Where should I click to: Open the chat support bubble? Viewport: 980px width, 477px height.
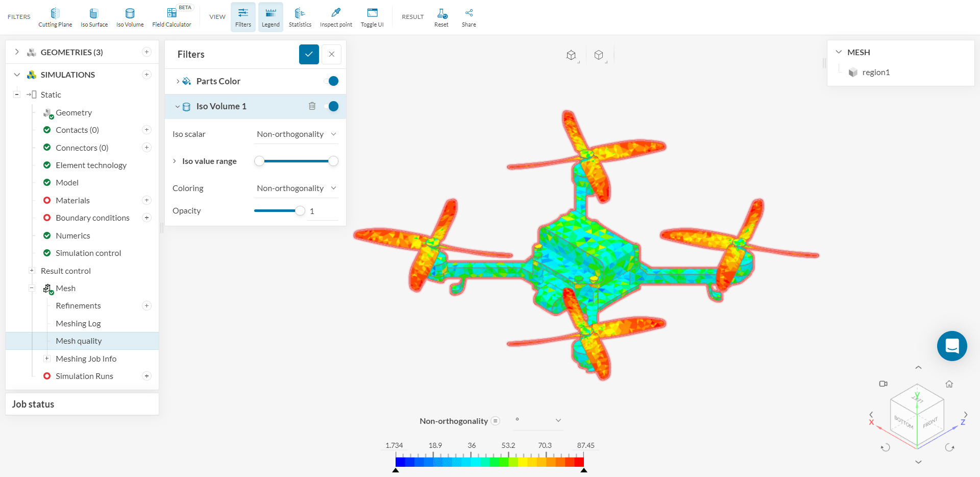(951, 346)
